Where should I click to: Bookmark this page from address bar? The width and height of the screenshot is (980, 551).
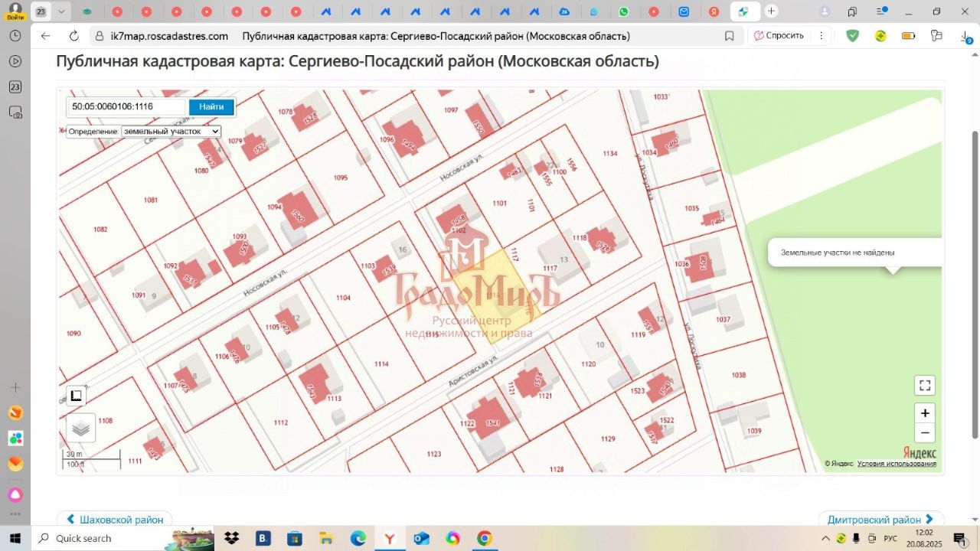[x=729, y=36]
